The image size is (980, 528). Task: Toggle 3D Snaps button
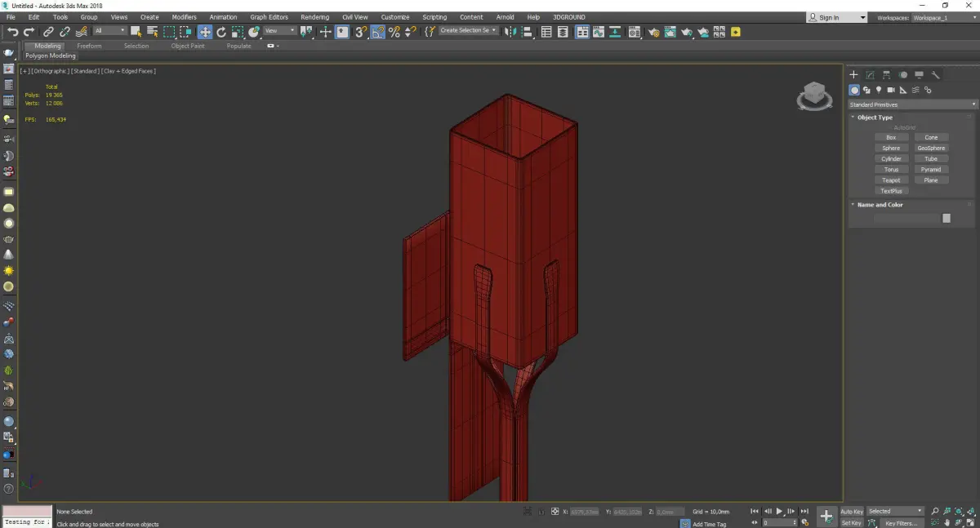point(361,32)
